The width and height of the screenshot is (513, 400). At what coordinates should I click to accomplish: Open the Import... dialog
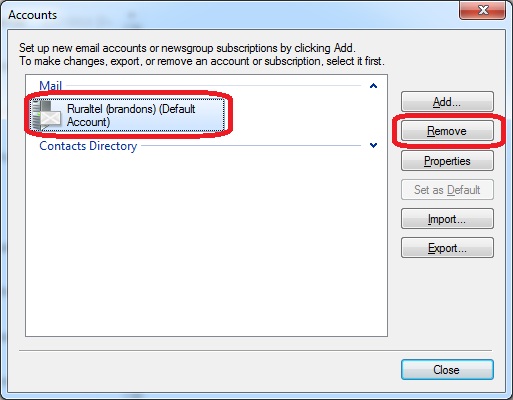[x=447, y=219]
